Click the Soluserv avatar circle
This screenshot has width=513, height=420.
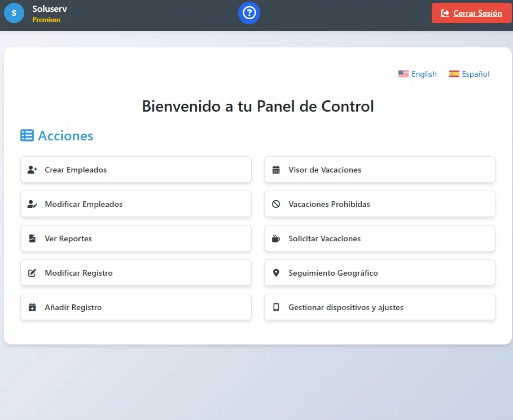[14, 12]
